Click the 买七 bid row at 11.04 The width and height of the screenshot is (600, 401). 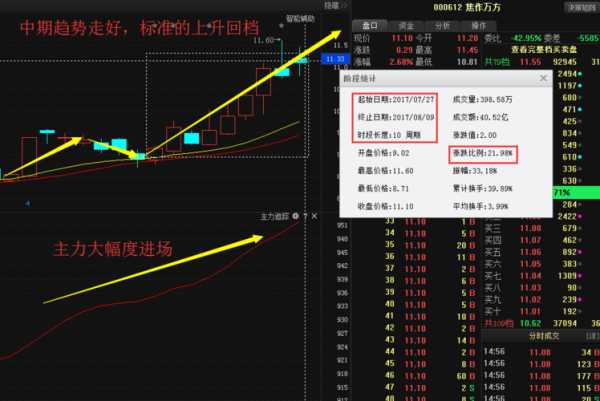point(533,275)
